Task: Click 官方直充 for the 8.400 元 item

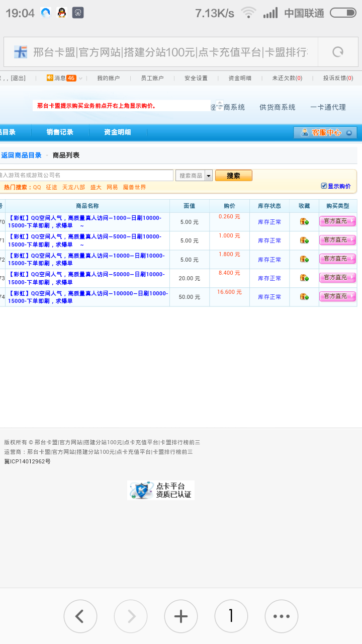Action: tap(337, 278)
